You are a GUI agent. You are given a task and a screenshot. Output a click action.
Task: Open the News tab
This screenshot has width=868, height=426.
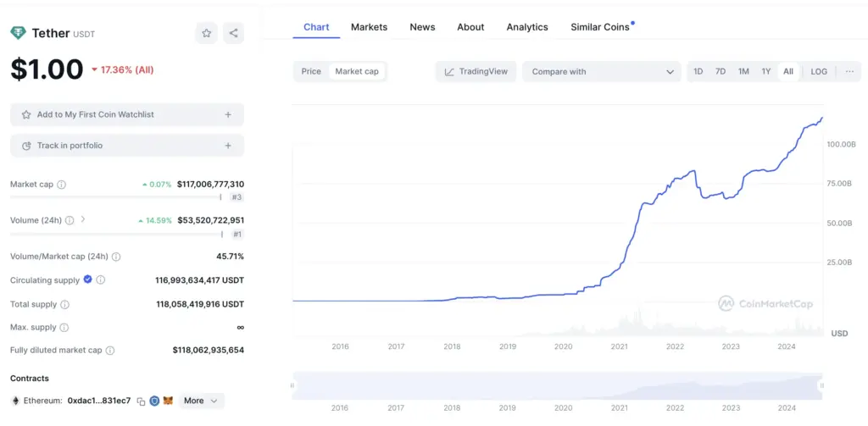(422, 27)
